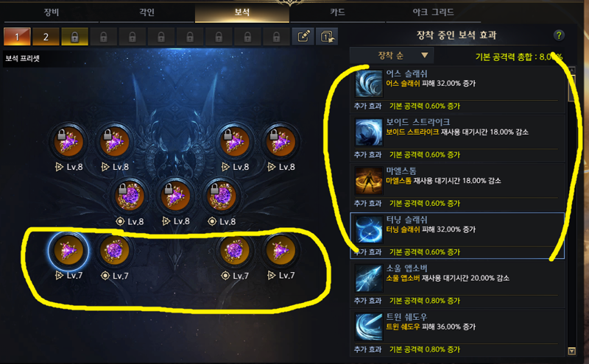Select the 마엘스톰 skill icon
Viewport: 589px width, 364px height.
tap(369, 181)
